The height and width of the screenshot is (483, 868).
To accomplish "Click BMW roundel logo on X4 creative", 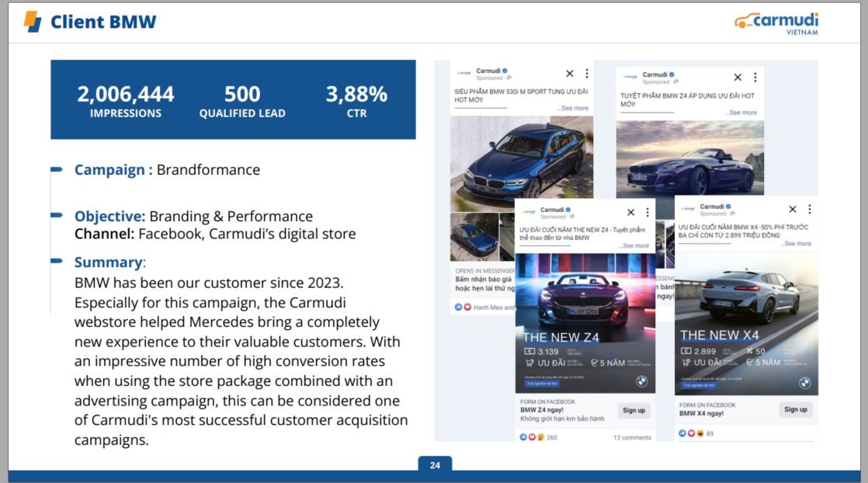I will coord(805,383).
